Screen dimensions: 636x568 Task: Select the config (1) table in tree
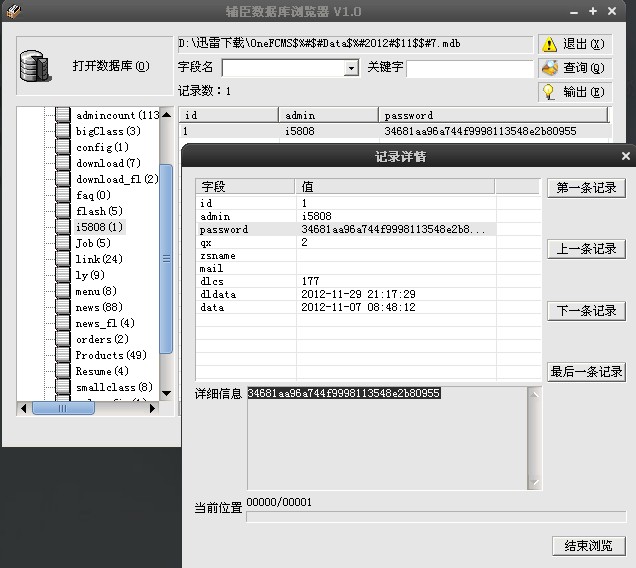click(x=102, y=147)
